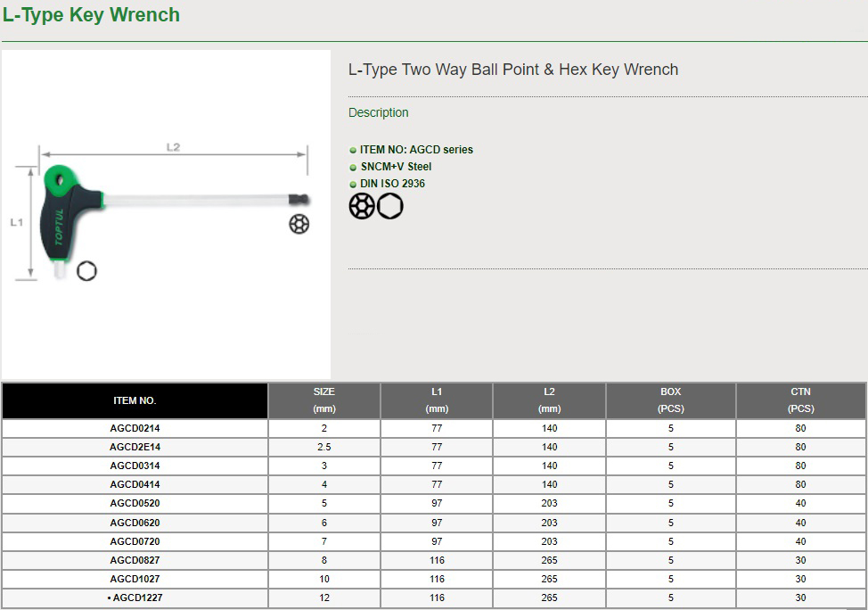This screenshot has width=868, height=610.
Task: Click the BOX (PCS) column header
Action: click(x=670, y=400)
